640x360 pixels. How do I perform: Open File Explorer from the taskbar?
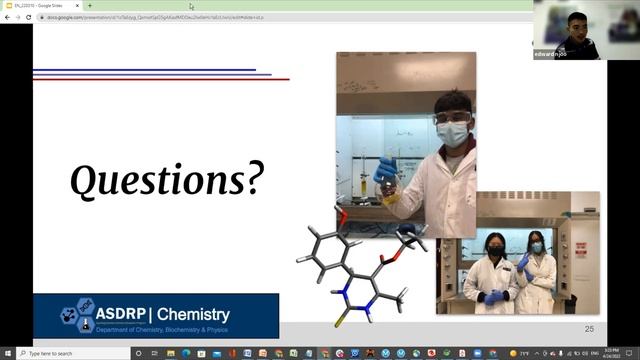[x=171, y=353]
